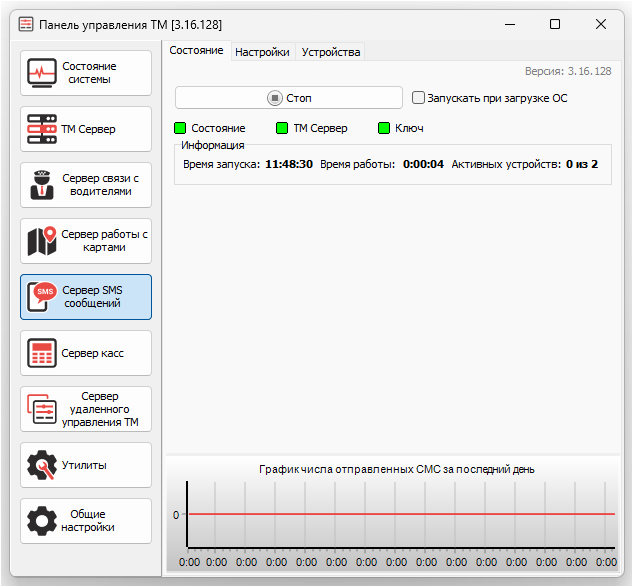Switch to the Состояние tab

pos(196,50)
